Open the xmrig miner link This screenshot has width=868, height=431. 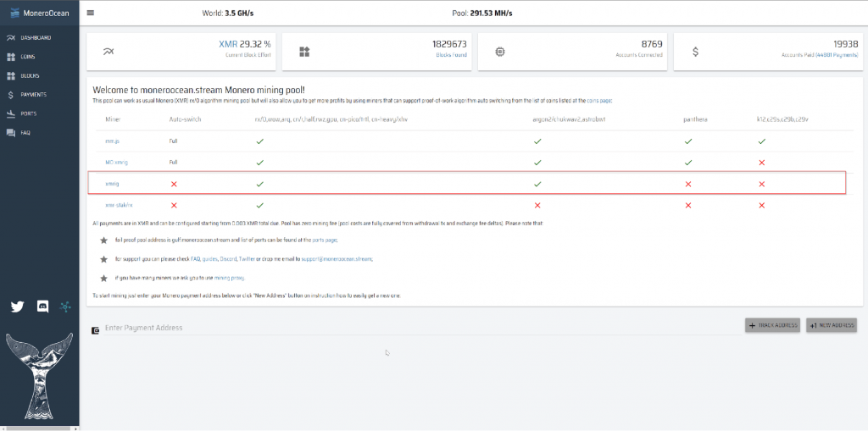coord(111,184)
